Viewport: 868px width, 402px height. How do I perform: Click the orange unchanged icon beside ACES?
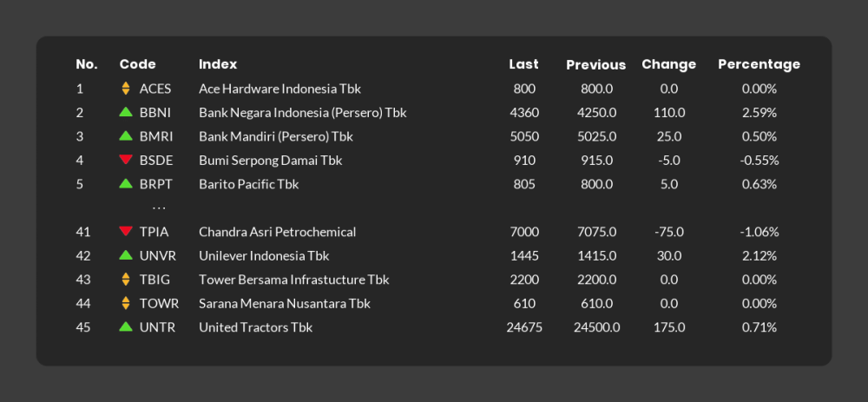click(x=126, y=89)
